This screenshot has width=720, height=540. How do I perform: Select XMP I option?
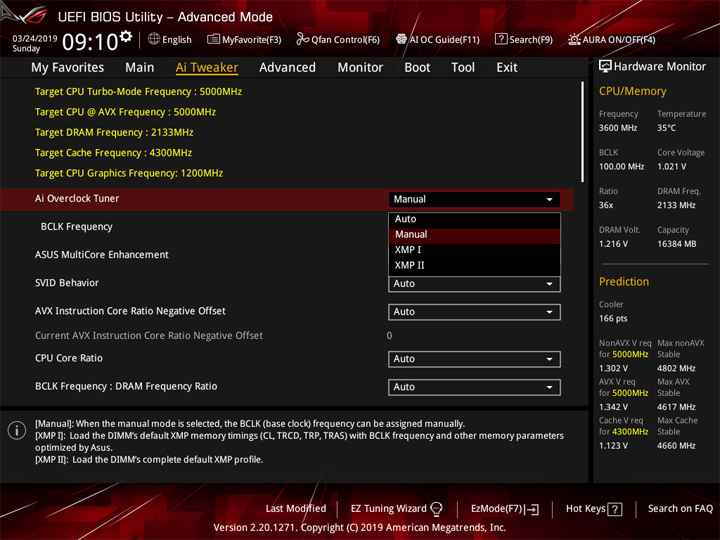coord(474,250)
